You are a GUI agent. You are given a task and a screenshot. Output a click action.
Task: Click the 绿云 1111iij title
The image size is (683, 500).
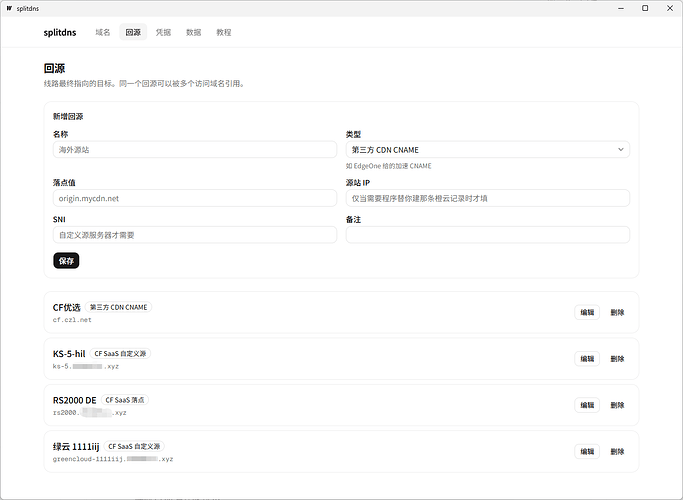(76, 446)
